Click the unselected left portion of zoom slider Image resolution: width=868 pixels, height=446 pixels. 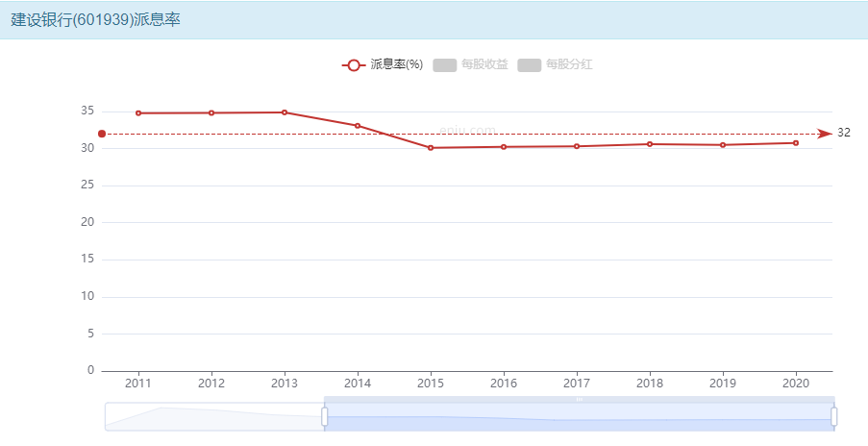(214, 416)
